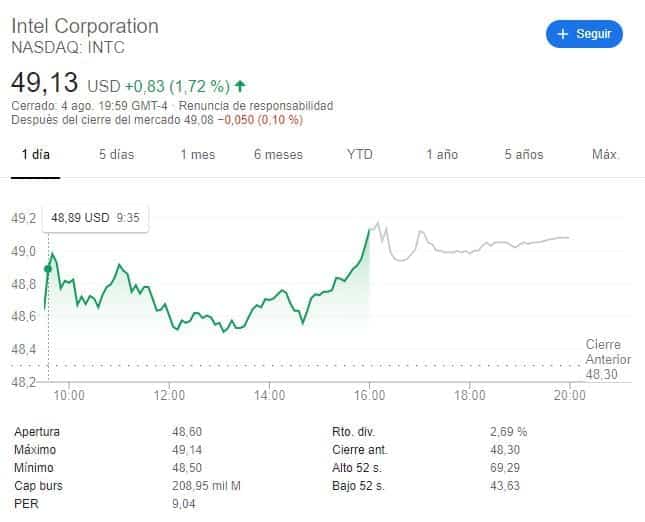
Task: Click the 48,4 price axis label
Action: point(24,349)
